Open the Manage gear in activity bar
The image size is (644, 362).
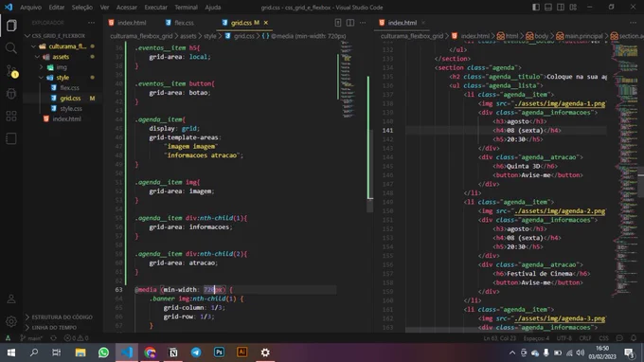point(11,321)
